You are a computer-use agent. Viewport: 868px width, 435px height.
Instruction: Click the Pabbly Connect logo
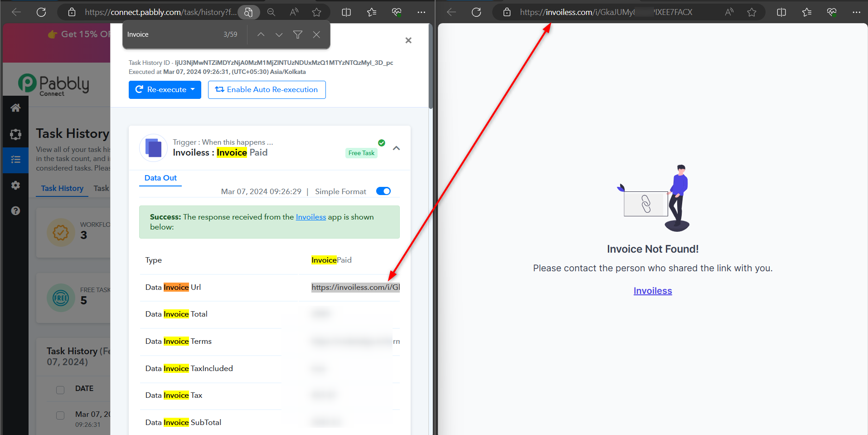[54, 85]
